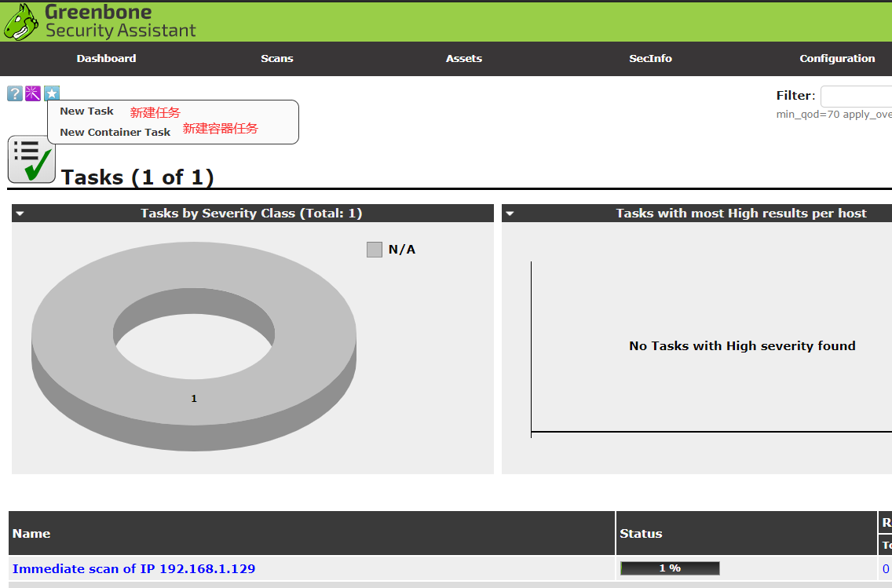Screen dimensions: 892x588
Task: Expand Tasks with most High results dropdown
Action: [509, 214]
